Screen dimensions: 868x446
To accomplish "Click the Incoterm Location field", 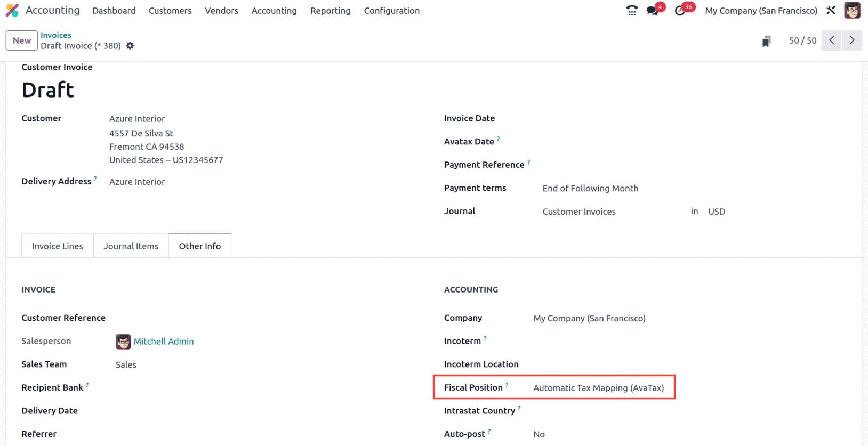I will (689, 364).
